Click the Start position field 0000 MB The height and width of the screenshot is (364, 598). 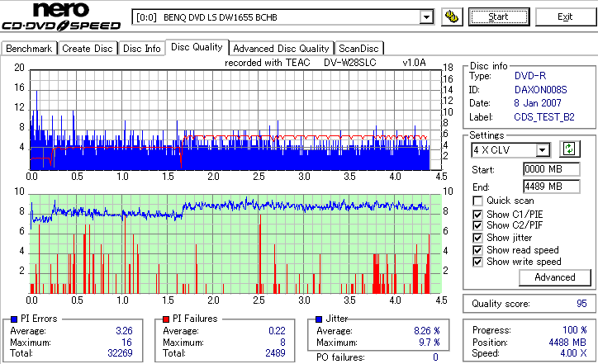click(x=552, y=169)
